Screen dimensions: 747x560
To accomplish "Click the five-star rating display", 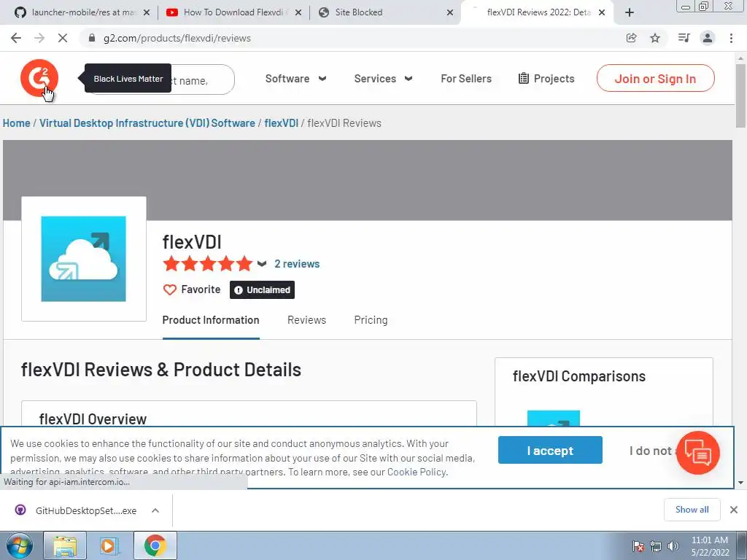I will pos(208,263).
